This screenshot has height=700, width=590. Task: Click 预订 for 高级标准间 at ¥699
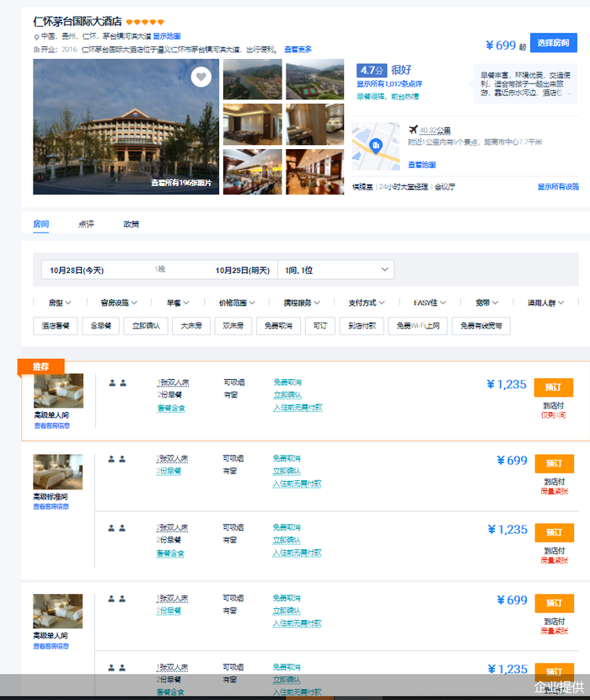point(555,463)
